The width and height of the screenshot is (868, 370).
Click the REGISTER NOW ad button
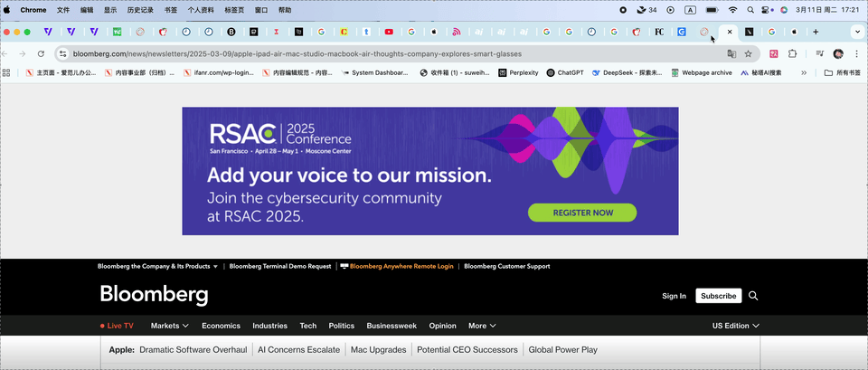point(582,213)
